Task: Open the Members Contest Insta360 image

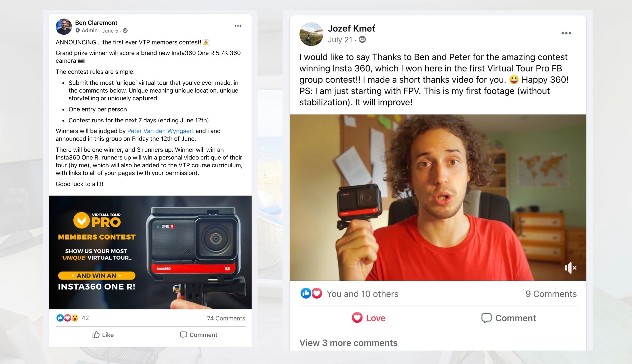Action: (x=150, y=252)
